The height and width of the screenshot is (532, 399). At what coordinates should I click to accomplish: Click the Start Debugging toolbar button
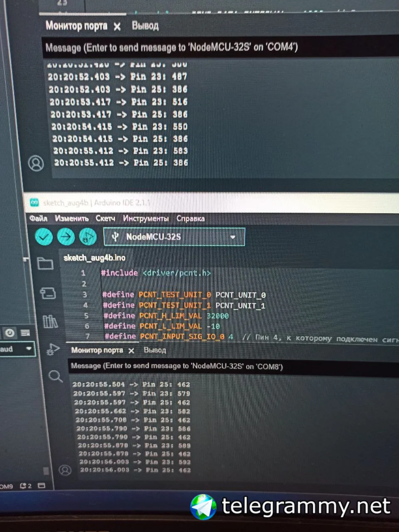(x=88, y=237)
